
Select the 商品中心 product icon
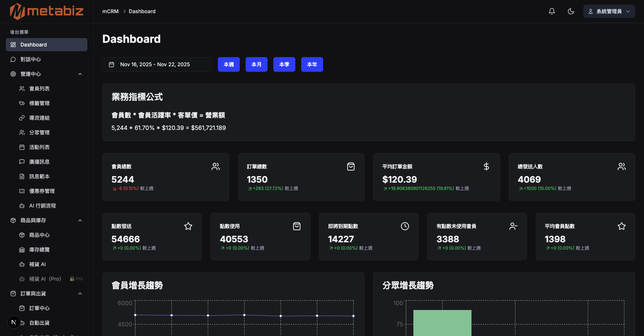tap(22, 235)
